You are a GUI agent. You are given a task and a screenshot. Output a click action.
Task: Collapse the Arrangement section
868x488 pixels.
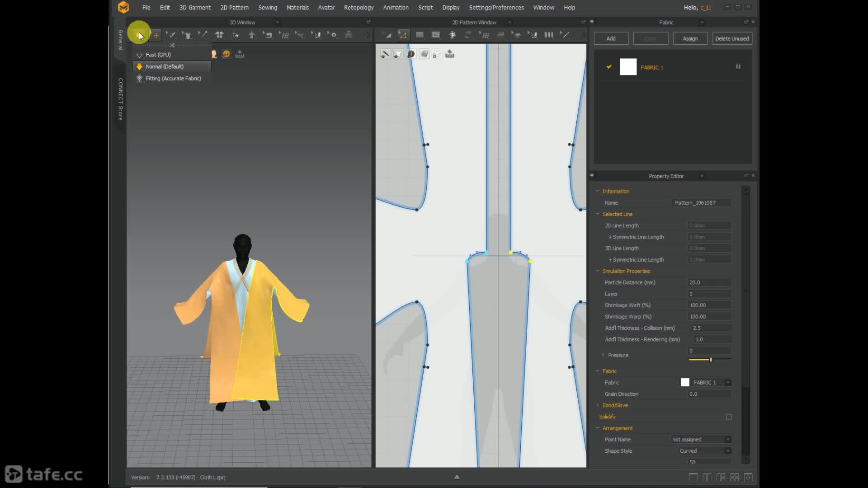(598, 428)
